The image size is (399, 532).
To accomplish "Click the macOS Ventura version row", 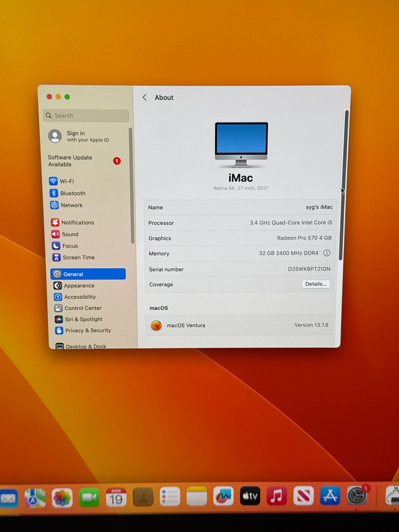I will (x=240, y=325).
